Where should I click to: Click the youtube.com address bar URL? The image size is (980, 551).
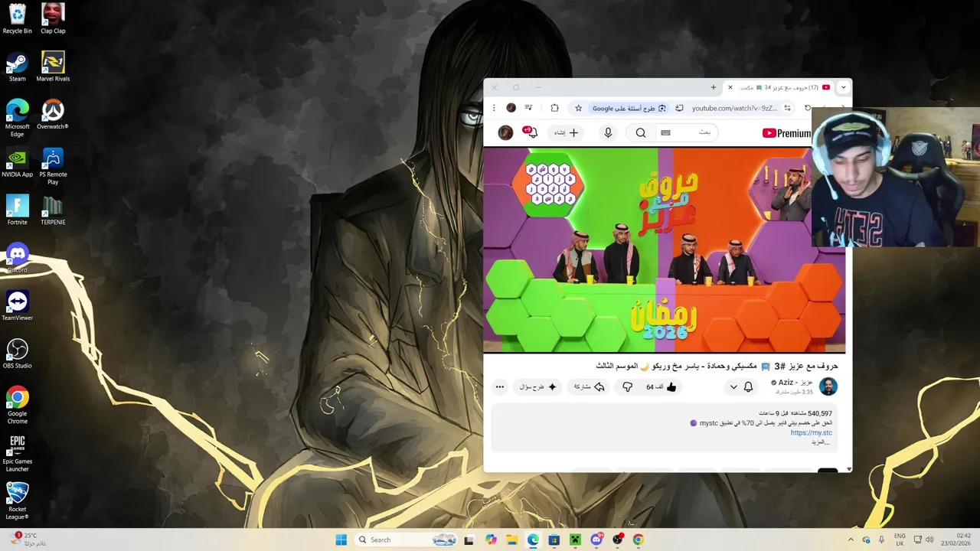pyautogui.click(x=734, y=108)
